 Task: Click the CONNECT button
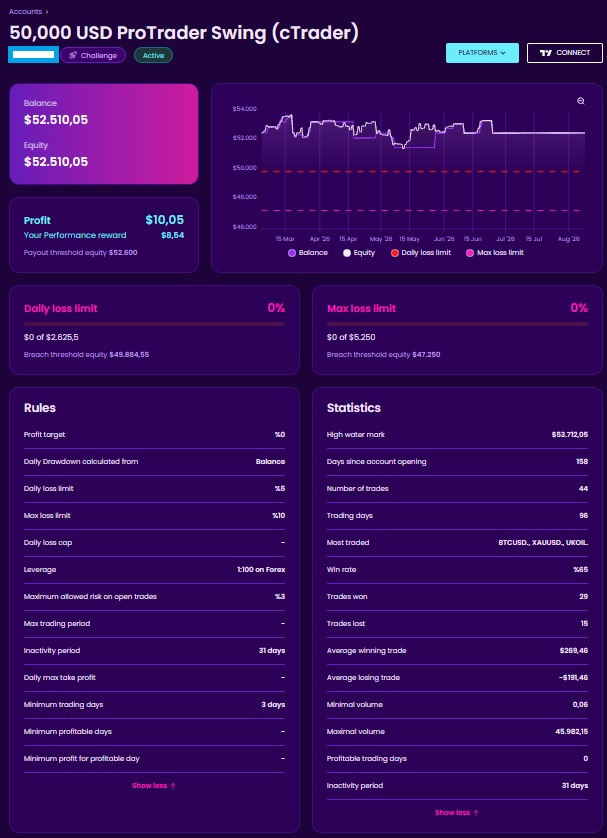(x=564, y=53)
